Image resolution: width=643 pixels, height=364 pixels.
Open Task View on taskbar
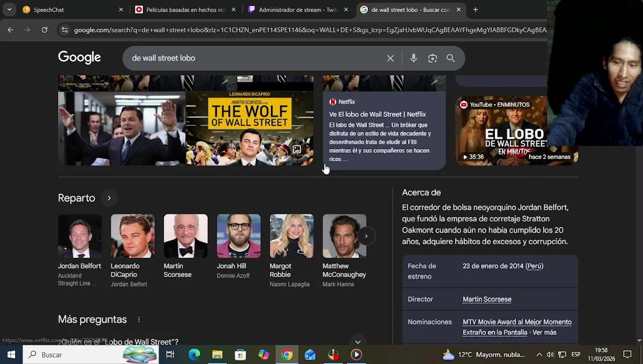[x=170, y=354]
